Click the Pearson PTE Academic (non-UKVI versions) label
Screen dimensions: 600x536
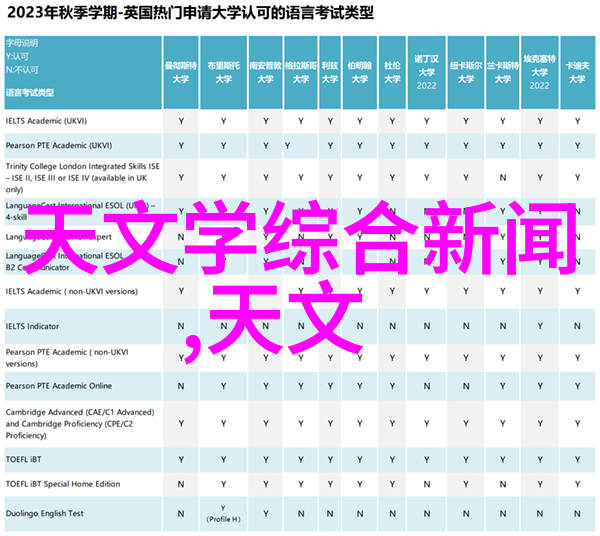point(67,358)
